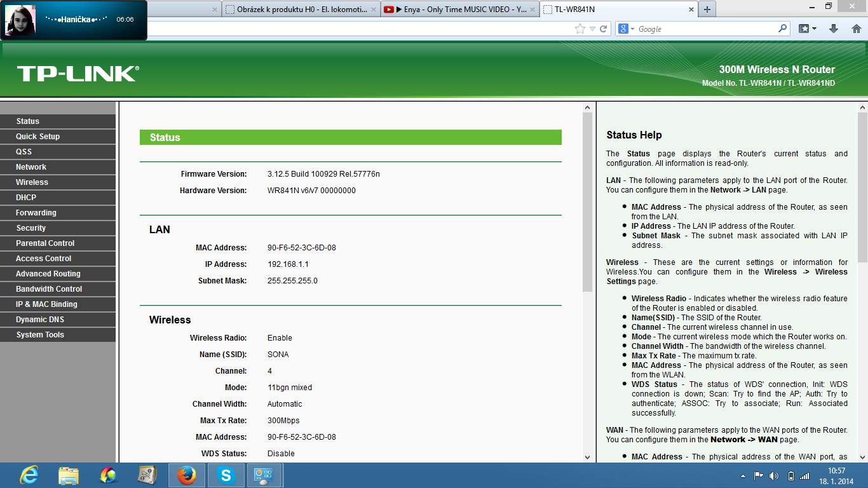The width and height of the screenshot is (868, 488).
Task: Click the Status Help pane scroll-down arrow
Action: [x=862, y=456]
